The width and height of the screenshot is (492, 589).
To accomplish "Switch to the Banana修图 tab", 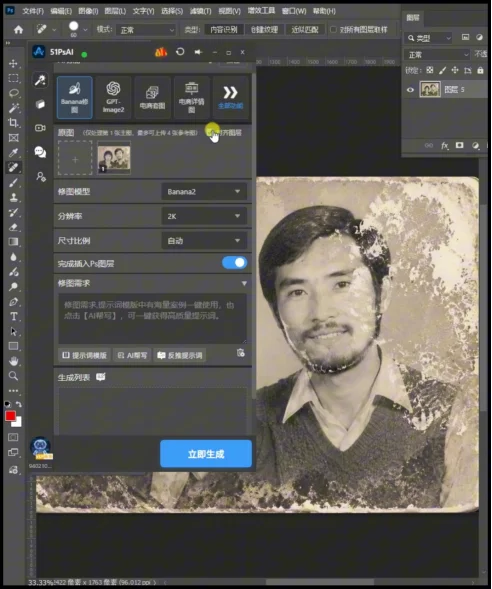I will 74,97.
